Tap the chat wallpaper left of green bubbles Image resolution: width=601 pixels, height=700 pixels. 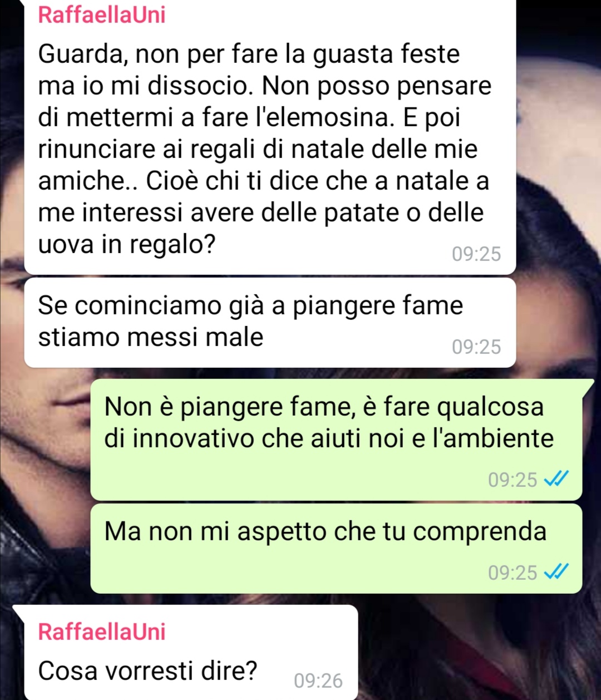[45, 490]
